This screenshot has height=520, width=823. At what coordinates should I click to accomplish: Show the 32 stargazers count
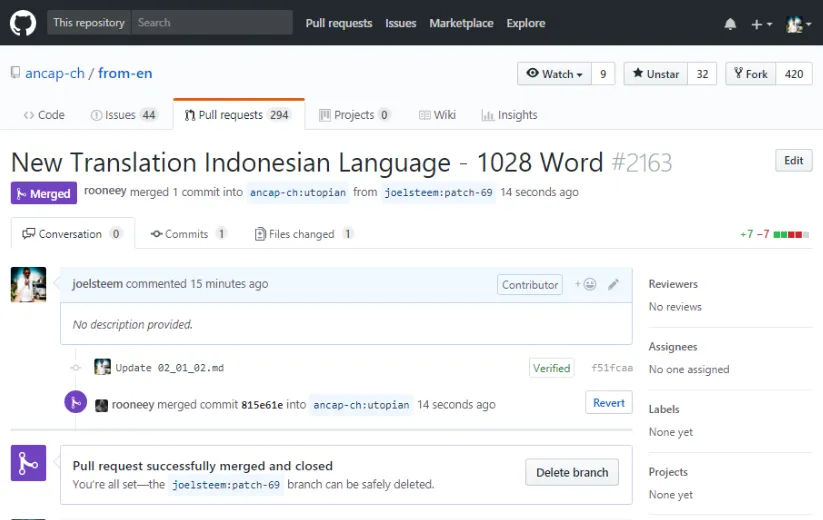pos(702,74)
